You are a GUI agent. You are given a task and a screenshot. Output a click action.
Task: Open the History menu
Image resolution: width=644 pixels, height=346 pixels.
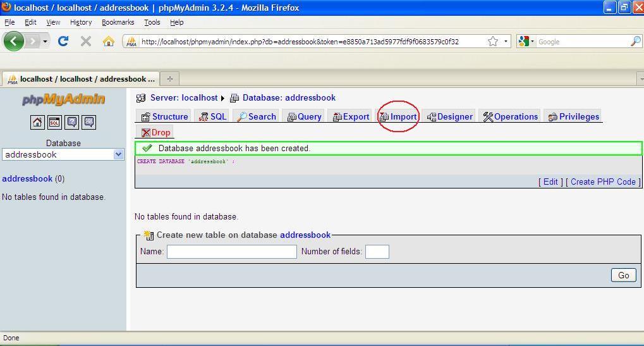80,22
